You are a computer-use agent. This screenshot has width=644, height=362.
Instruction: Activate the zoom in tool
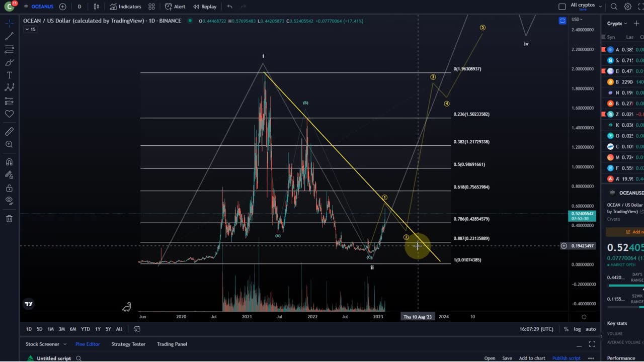(9, 144)
